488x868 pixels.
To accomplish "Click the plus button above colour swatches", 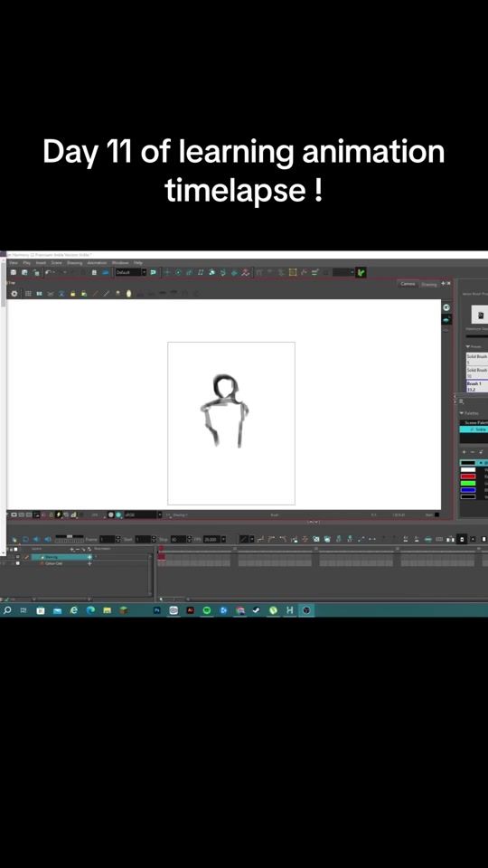I will 465,452.
